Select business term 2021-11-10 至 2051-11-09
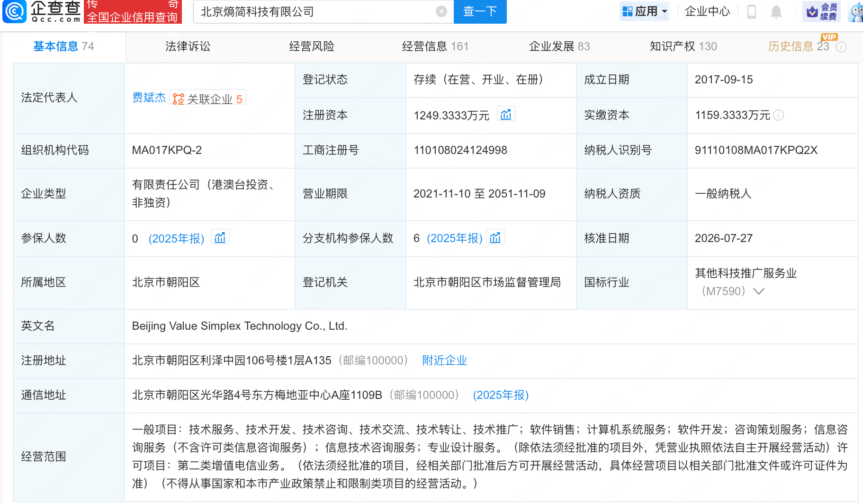Image resolution: width=863 pixels, height=504 pixels. (479, 194)
